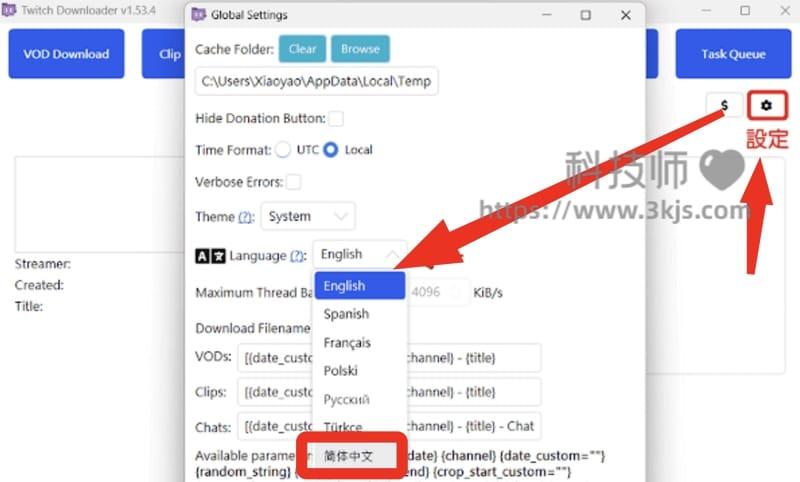This screenshot has height=482, width=800.
Task: Click the cache folder path field
Action: (x=316, y=81)
